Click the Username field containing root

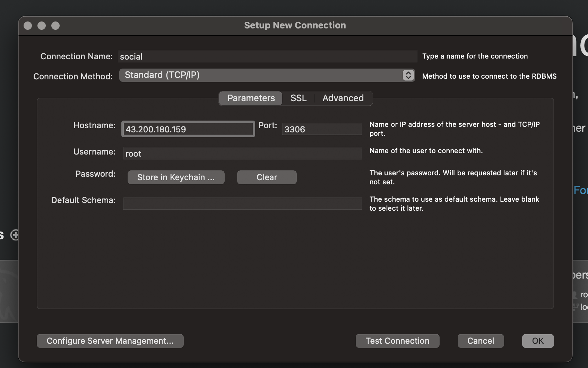[242, 153]
